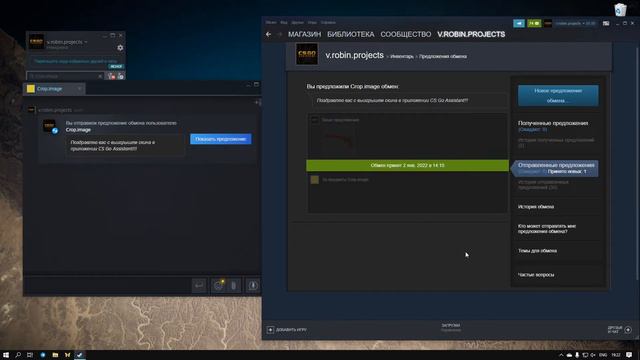Click the attachment icon in chat input bar

click(233, 285)
